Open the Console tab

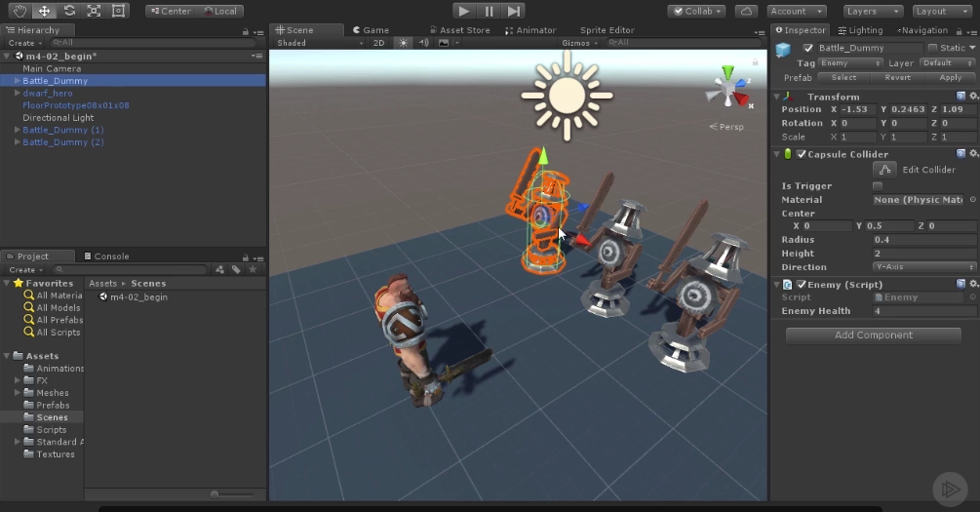coord(106,256)
